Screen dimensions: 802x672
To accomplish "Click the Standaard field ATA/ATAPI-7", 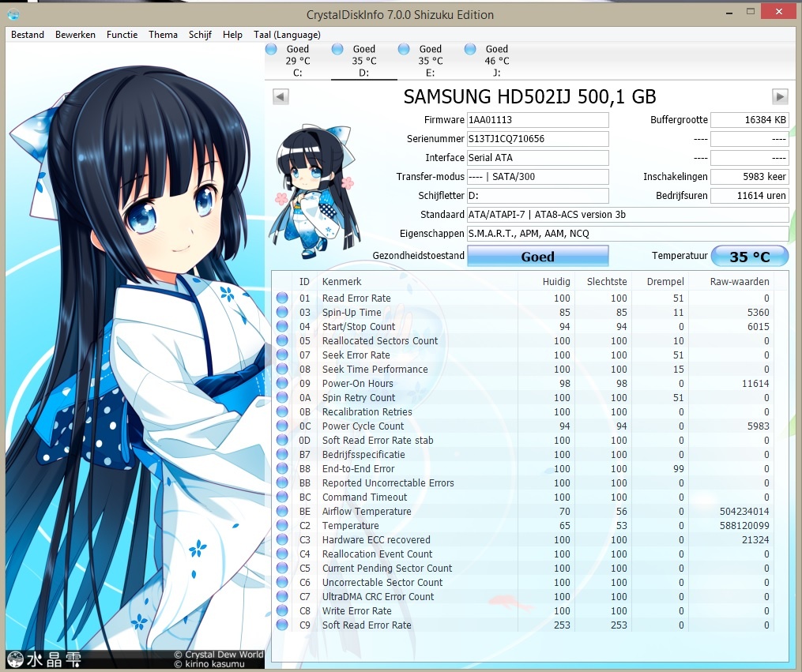I will [x=627, y=215].
